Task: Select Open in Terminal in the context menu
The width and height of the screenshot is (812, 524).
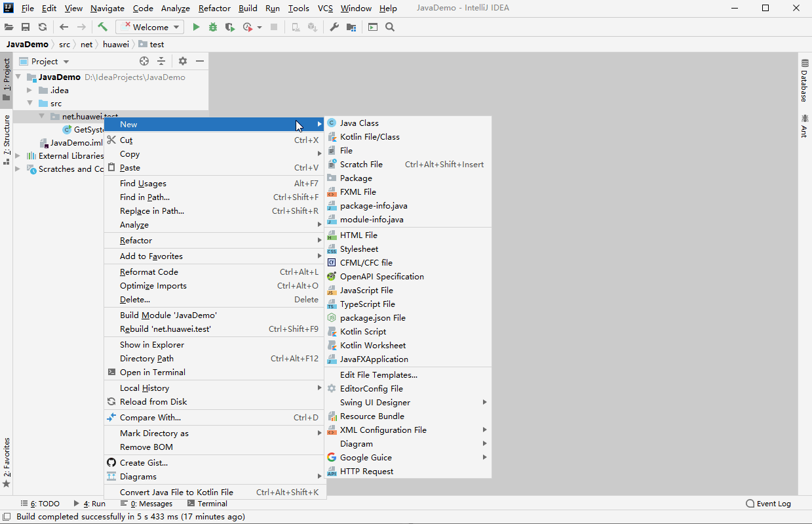Action: coord(214,373)
